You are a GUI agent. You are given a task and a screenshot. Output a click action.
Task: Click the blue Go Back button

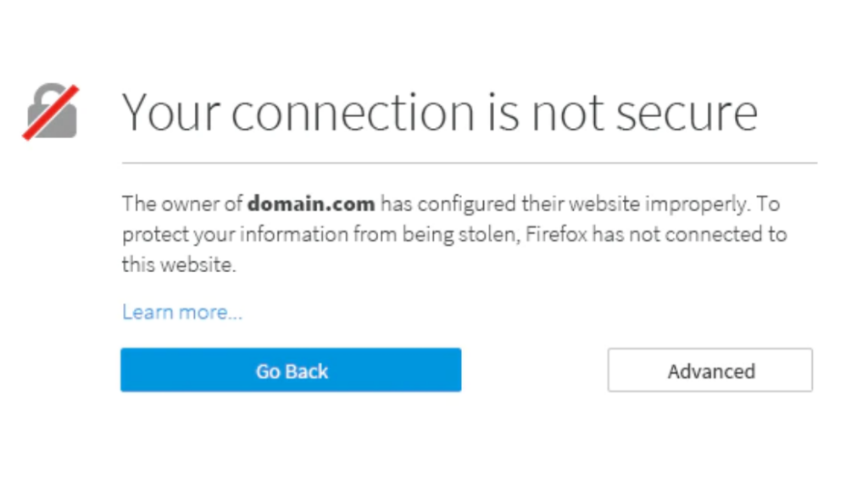(x=292, y=370)
